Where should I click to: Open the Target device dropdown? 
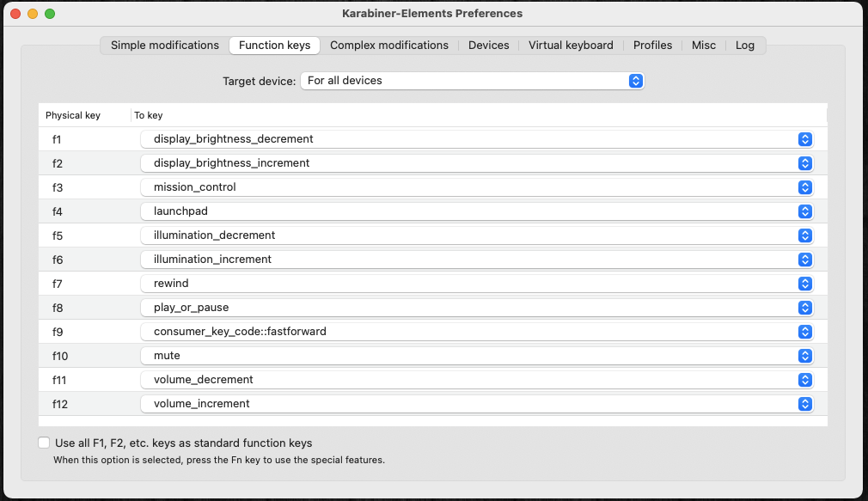point(472,81)
